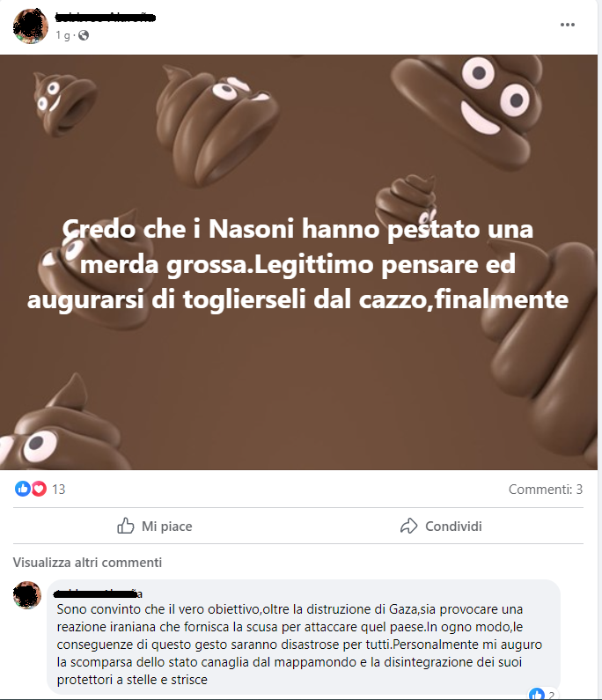The width and height of the screenshot is (602, 700).
Task: Show who reacted via the 13 count
Action: 58,490
